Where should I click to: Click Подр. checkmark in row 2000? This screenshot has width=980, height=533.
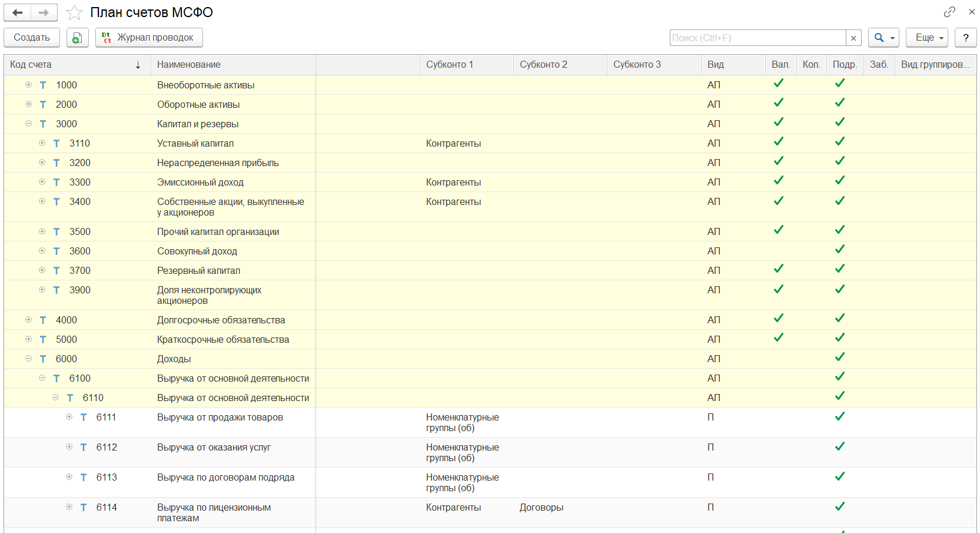pos(840,102)
